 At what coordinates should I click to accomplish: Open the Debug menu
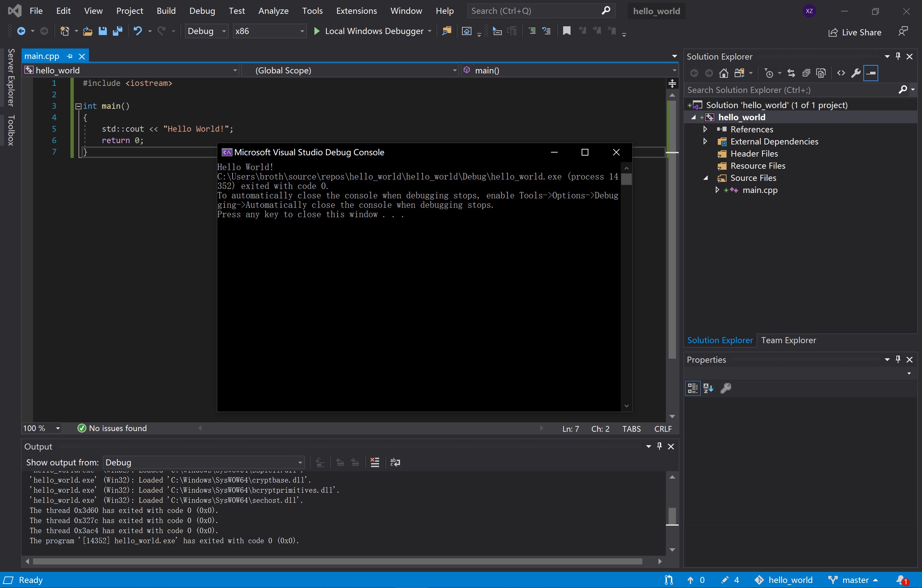pos(202,11)
